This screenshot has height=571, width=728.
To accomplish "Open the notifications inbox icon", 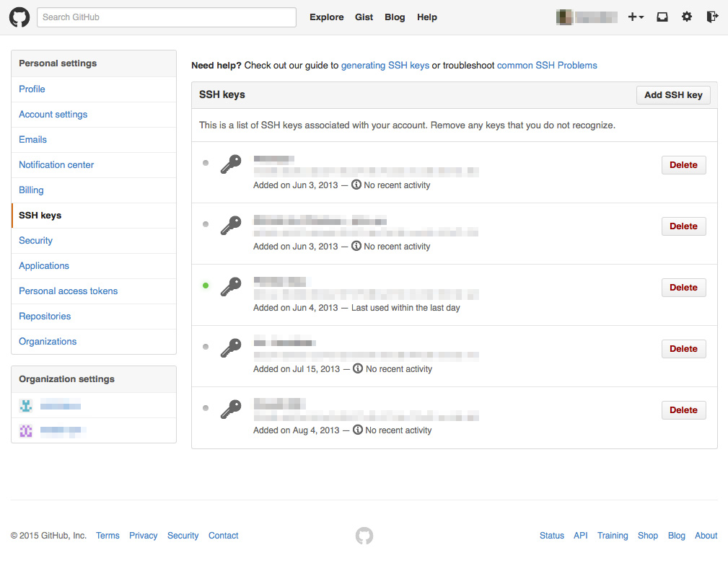I will point(662,16).
